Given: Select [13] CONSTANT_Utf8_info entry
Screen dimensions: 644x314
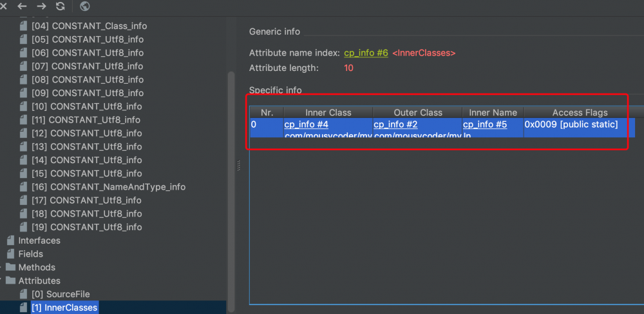Looking at the screenshot, I should click(x=87, y=147).
